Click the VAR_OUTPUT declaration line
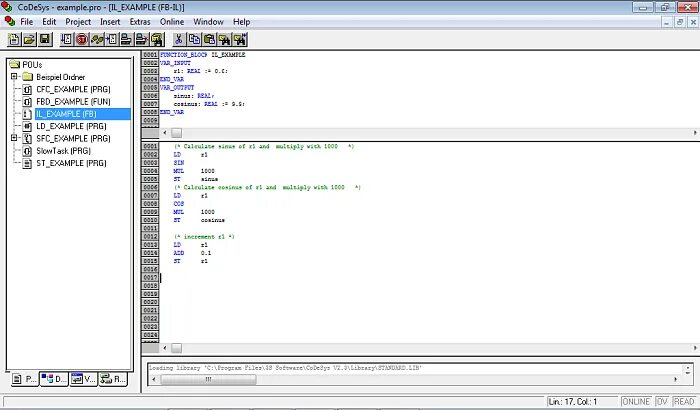 coord(177,88)
